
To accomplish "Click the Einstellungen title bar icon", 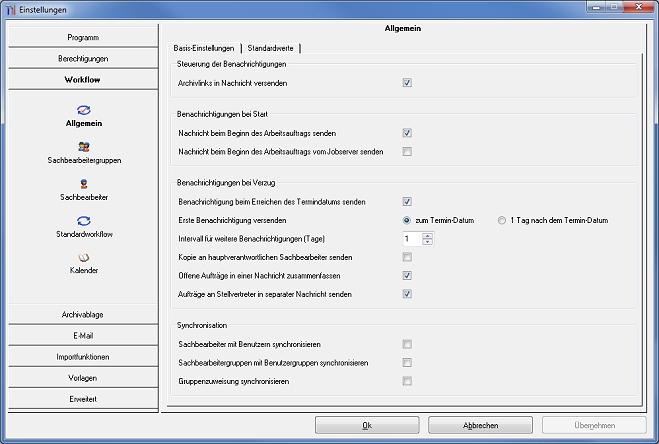I will click(10, 8).
